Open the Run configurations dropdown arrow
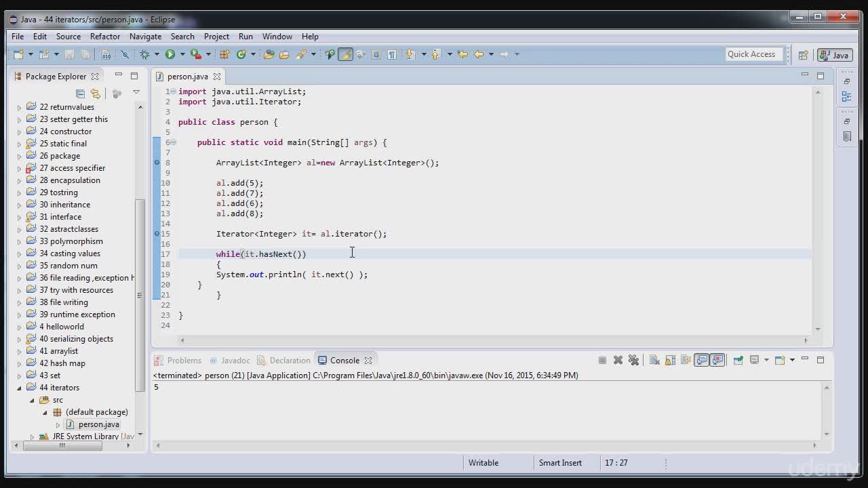Viewport: 868px width, 488px height. [x=182, y=54]
